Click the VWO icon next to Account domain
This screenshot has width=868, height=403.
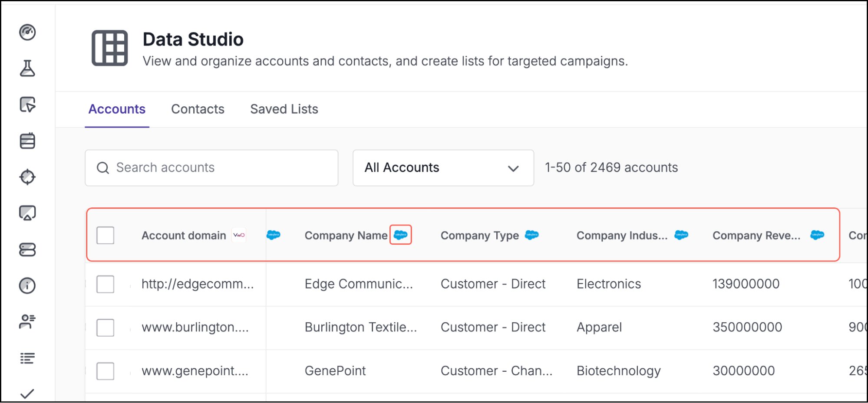click(238, 235)
